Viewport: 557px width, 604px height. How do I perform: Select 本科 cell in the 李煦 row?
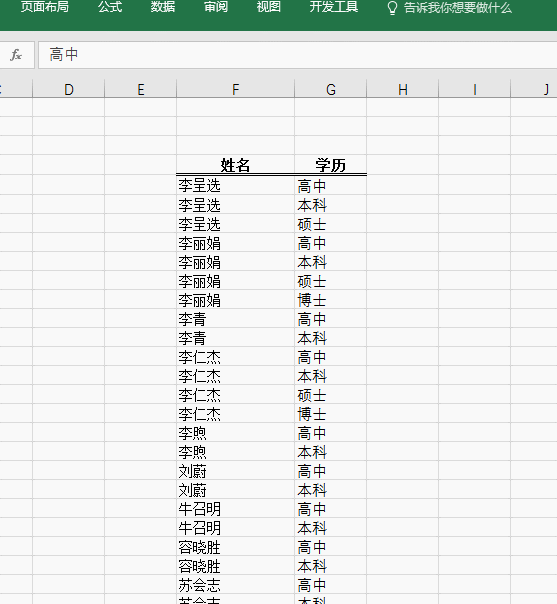tap(331, 451)
